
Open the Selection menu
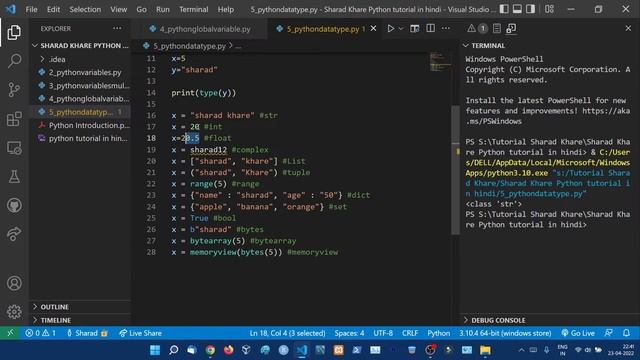point(85,9)
